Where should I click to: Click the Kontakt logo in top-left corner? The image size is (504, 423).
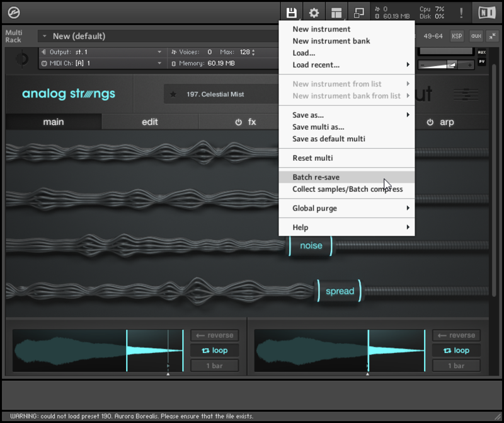[13, 13]
